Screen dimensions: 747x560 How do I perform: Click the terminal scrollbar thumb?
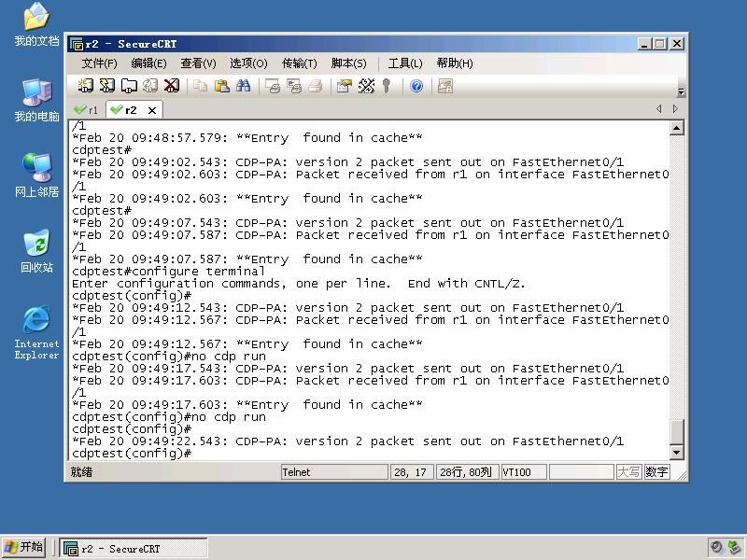coord(676,431)
